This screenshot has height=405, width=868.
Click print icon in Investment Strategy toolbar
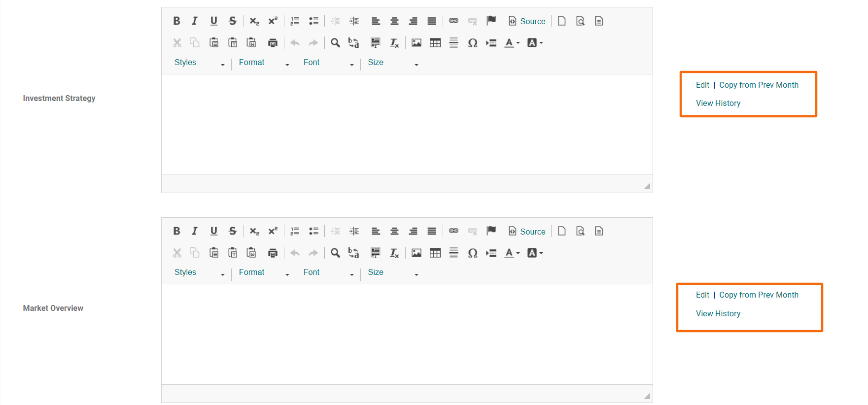click(x=273, y=43)
